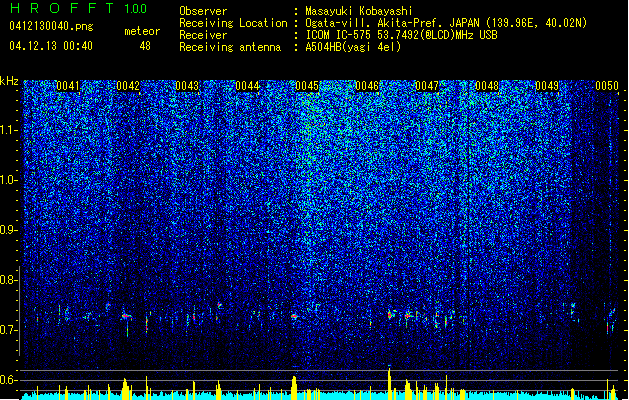Screen dimensions: 629x400
Task: Click the antenna A504HB(yagi 4el) text
Action: 353,47
